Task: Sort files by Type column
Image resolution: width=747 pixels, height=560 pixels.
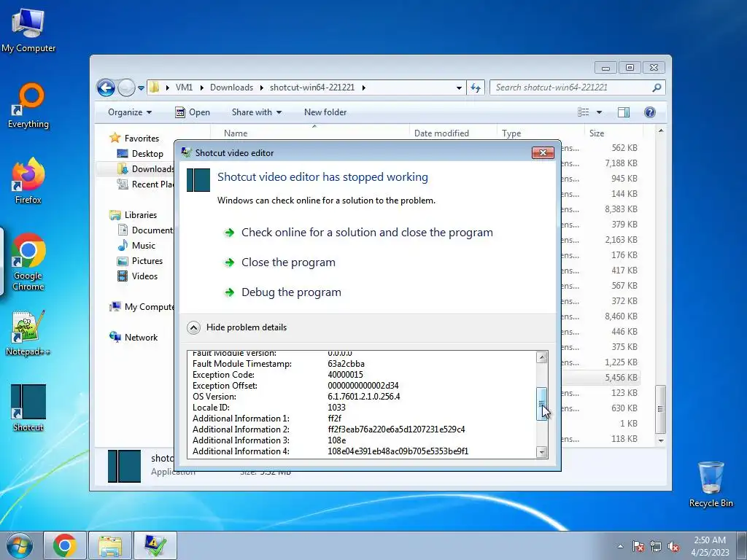Action: (x=541, y=133)
